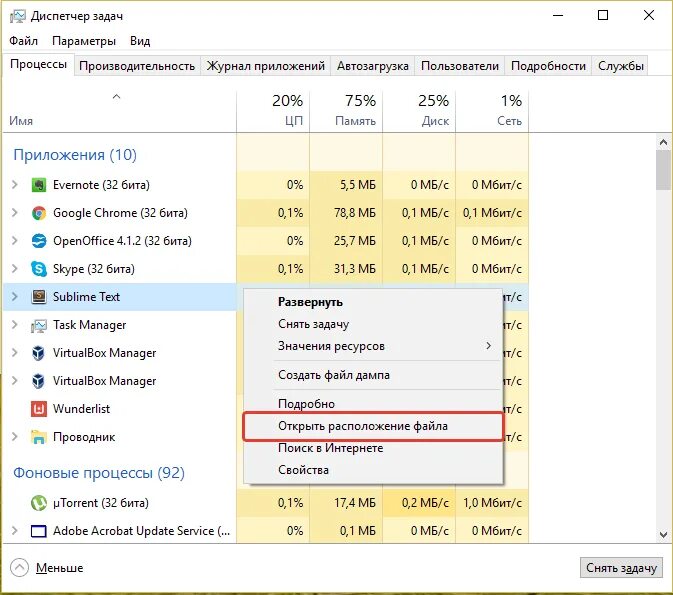Image resolution: width=673 pixels, height=595 pixels.
Task: Click Evernote's 5,5 МБ memory value
Action: 358,185
